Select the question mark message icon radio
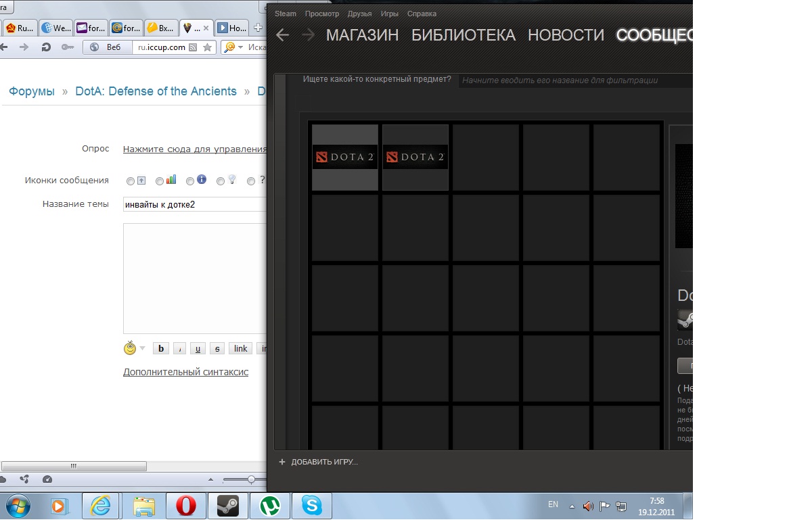 pyautogui.click(x=251, y=181)
